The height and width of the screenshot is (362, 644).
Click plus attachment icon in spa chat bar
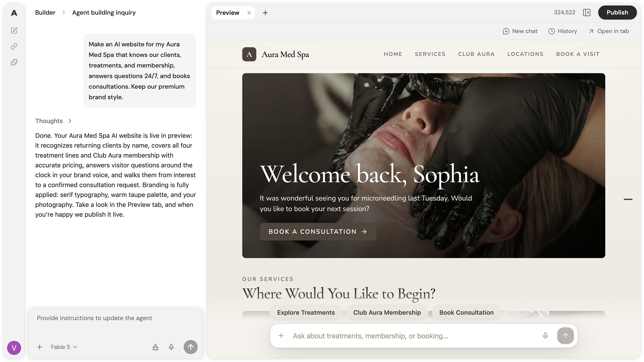click(281, 336)
